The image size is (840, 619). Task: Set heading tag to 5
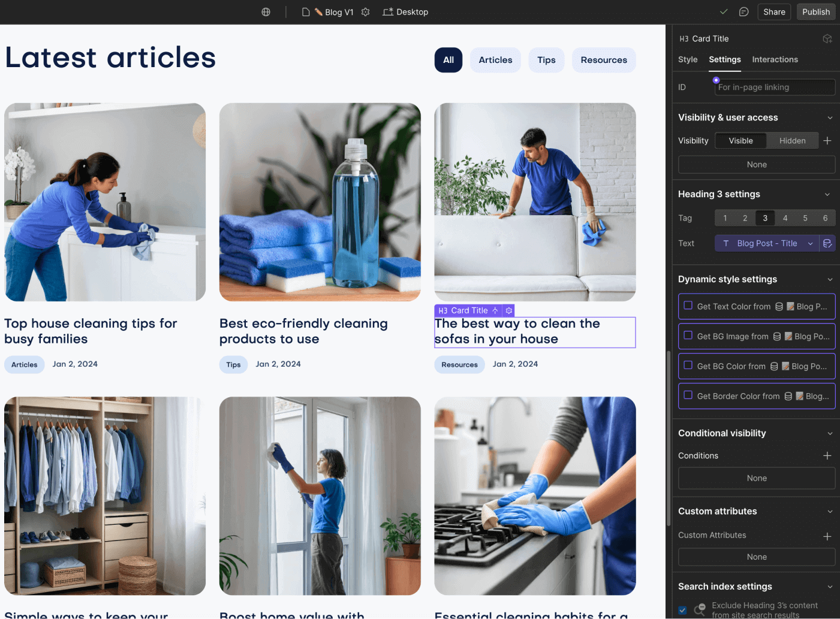point(805,218)
